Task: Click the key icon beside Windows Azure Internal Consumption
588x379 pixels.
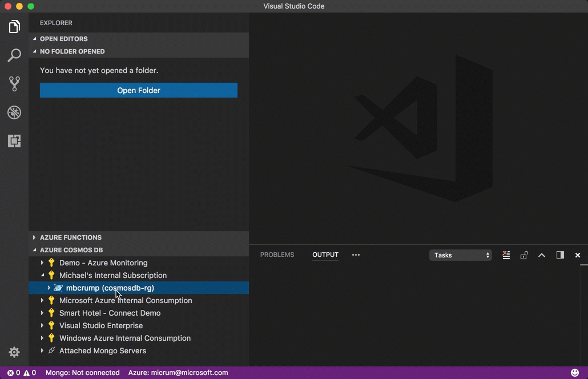Action: [x=51, y=338]
